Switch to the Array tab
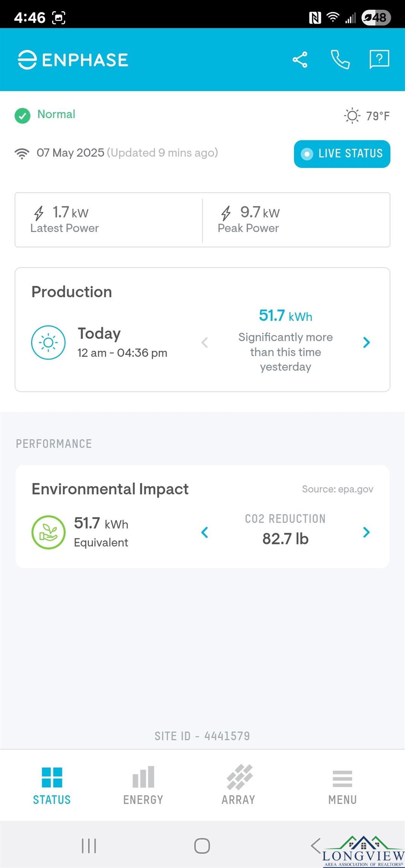Image resolution: width=405 pixels, height=868 pixels. pyautogui.click(x=238, y=785)
